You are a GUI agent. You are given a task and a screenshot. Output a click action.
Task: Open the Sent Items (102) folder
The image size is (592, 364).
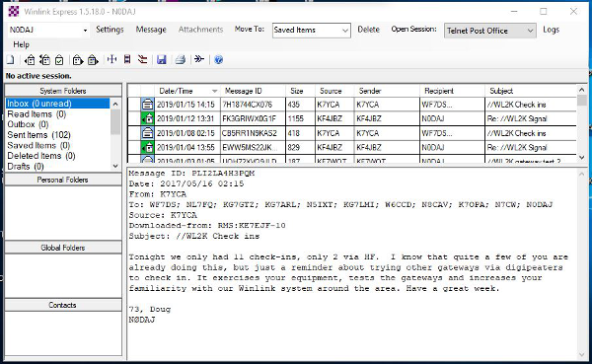[38, 135]
